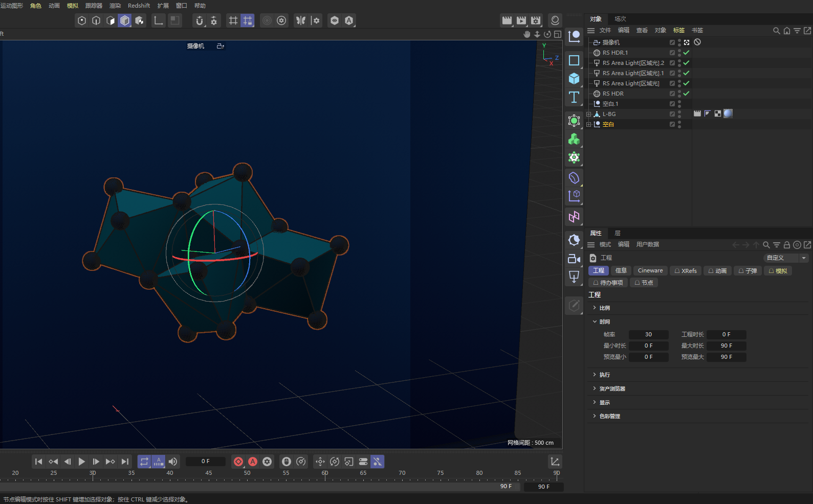813x504 pixels.
Task: Play the animation forward
Action: [82, 462]
